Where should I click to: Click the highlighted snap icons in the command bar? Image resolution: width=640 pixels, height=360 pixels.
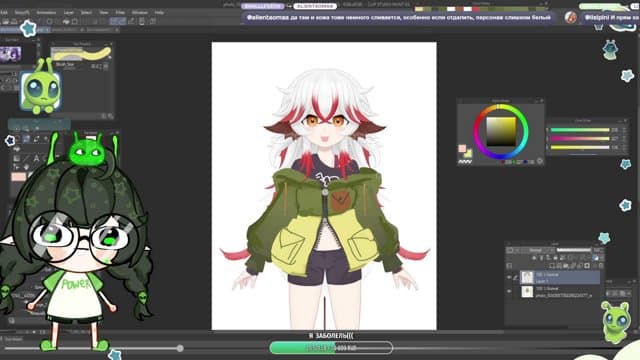118,21
